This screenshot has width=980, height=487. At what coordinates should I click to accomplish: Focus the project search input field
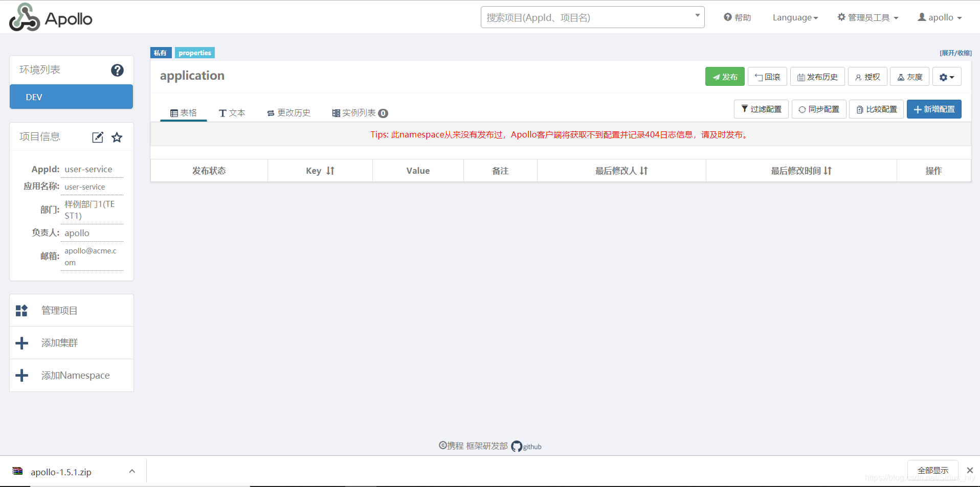point(592,17)
